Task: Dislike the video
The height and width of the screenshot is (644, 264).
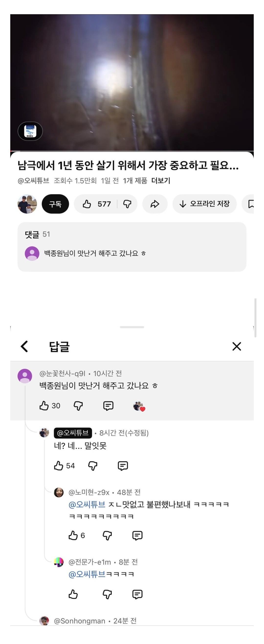Action: click(127, 204)
